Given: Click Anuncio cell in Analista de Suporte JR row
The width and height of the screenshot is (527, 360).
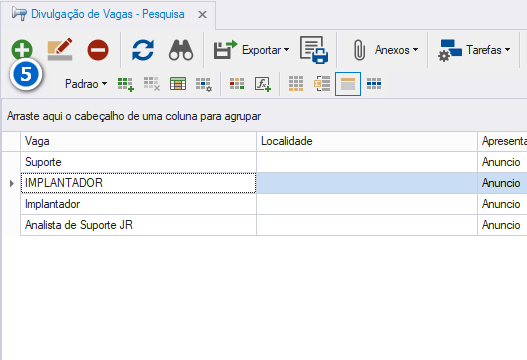Looking at the screenshot, I should pos(502,225).
